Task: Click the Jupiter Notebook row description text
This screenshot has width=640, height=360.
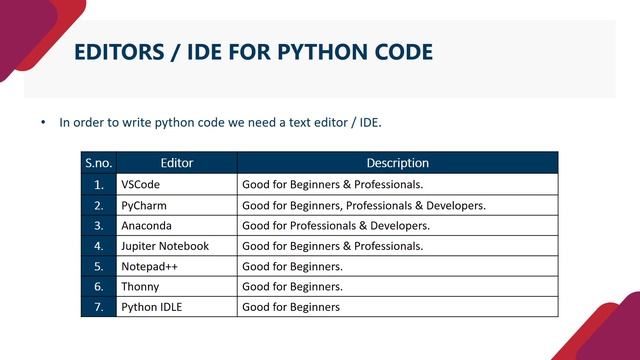Action: [x=333, y=246]
